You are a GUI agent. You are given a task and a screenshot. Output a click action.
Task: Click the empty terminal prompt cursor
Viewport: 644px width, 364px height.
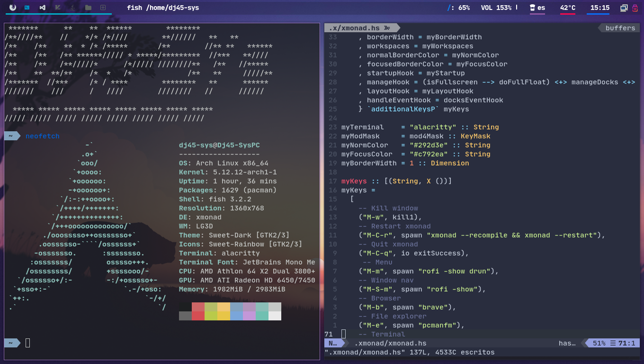pos(27,343)
